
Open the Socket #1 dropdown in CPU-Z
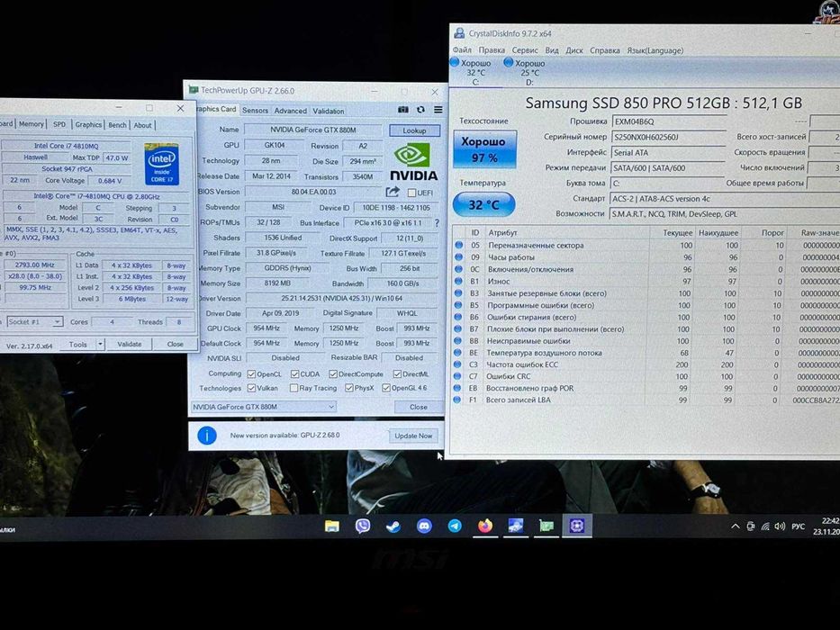click(x=35, y=322)
